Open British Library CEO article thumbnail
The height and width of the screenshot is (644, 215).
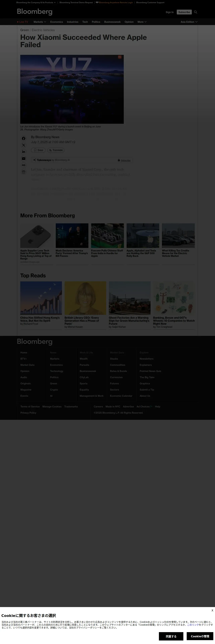pos(85,298)
